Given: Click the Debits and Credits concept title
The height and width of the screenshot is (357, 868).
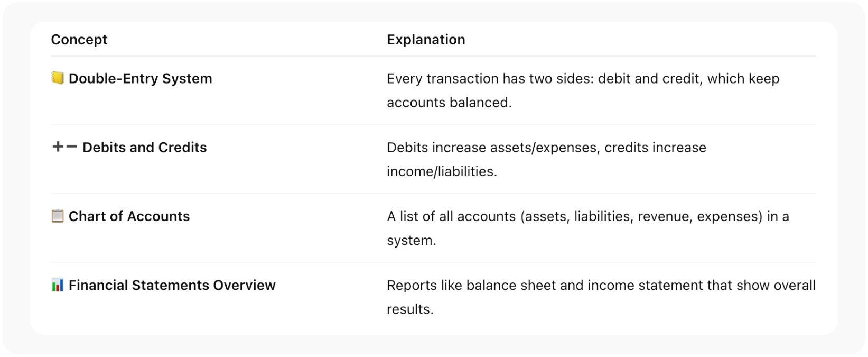Looking at the screenshot, I should point(144,147).
